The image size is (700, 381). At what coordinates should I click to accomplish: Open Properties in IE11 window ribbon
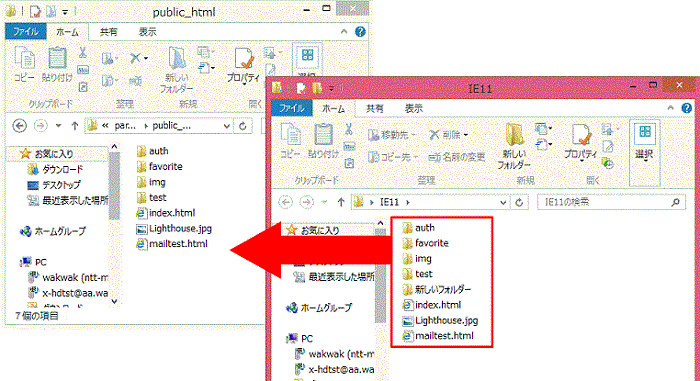580,142
